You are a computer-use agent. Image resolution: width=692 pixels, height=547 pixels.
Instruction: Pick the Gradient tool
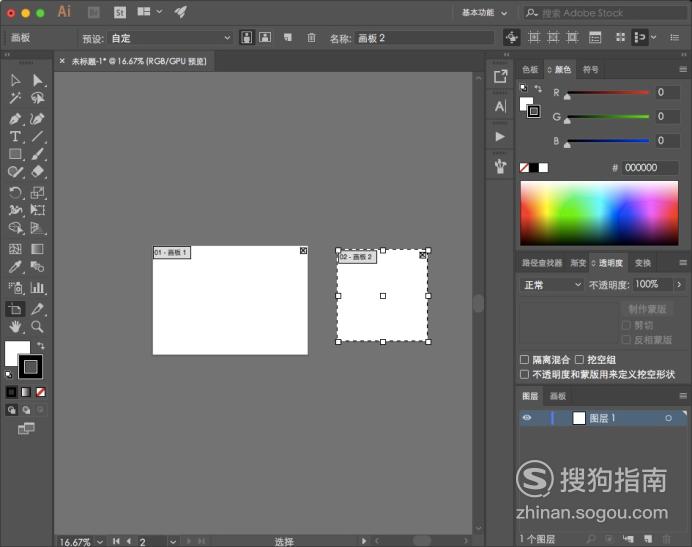(38, 249)
